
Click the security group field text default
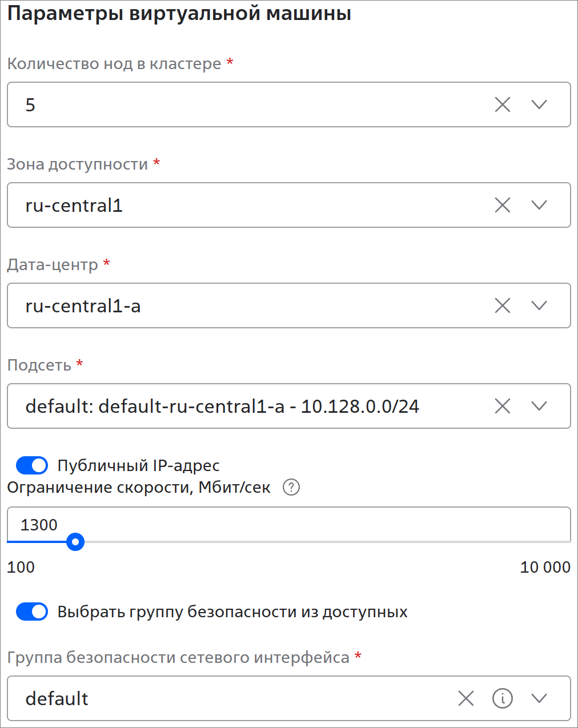57,698
